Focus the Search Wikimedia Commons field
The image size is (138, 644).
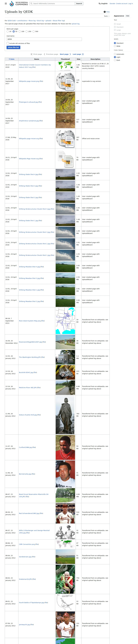[52, 4]
